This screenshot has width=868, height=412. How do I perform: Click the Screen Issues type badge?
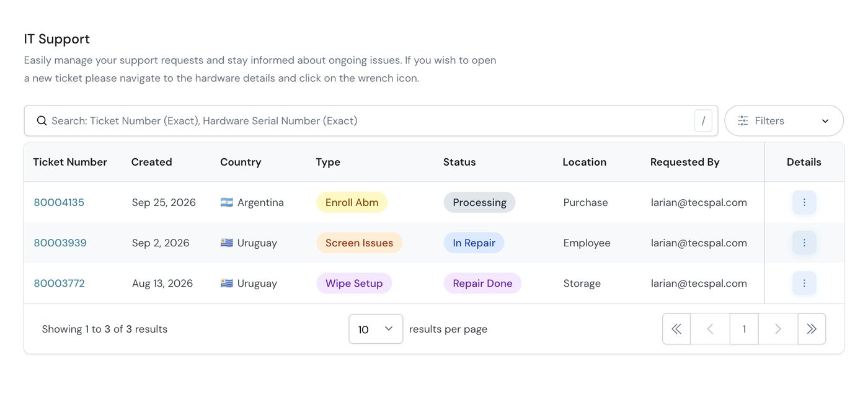[360, 243]
